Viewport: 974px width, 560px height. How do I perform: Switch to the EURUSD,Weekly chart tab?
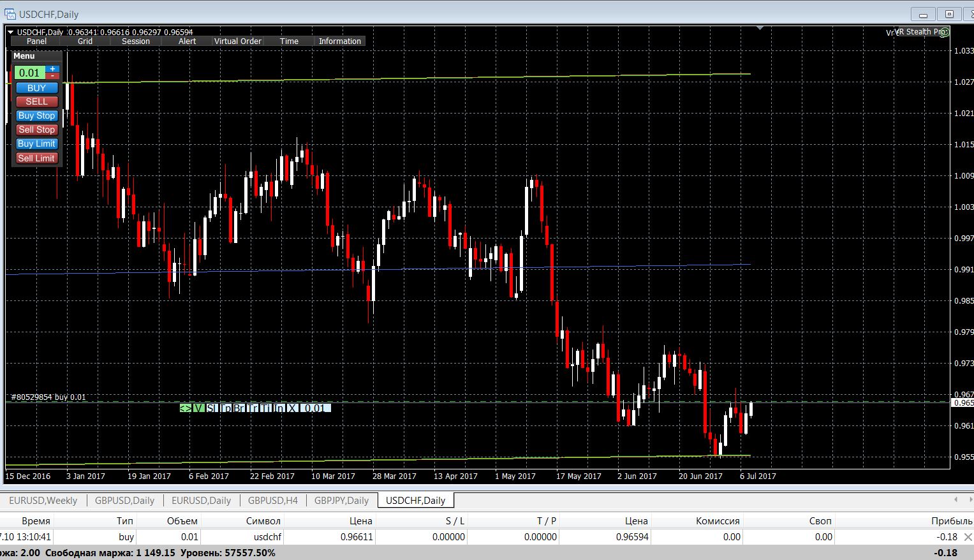[x=43, y=501]
